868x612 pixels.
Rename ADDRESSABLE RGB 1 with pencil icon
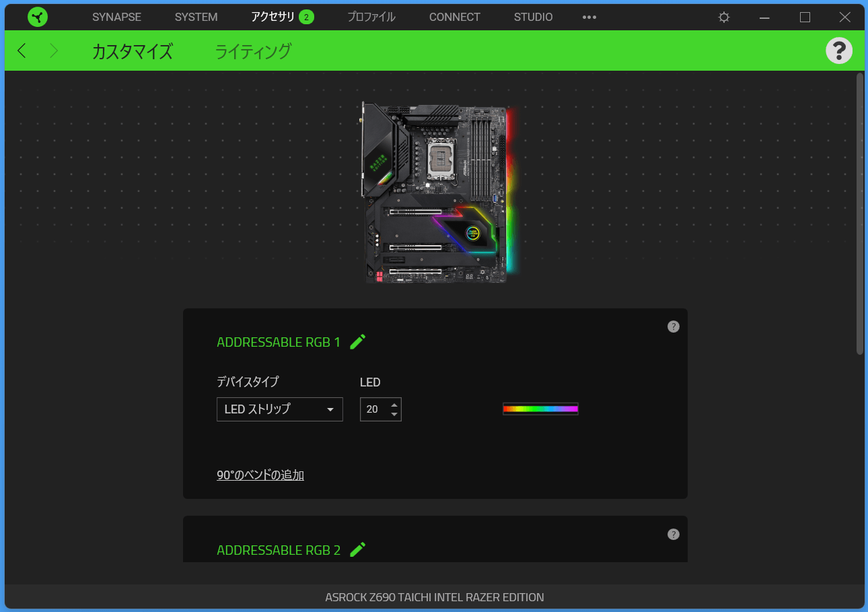point(358,341)
